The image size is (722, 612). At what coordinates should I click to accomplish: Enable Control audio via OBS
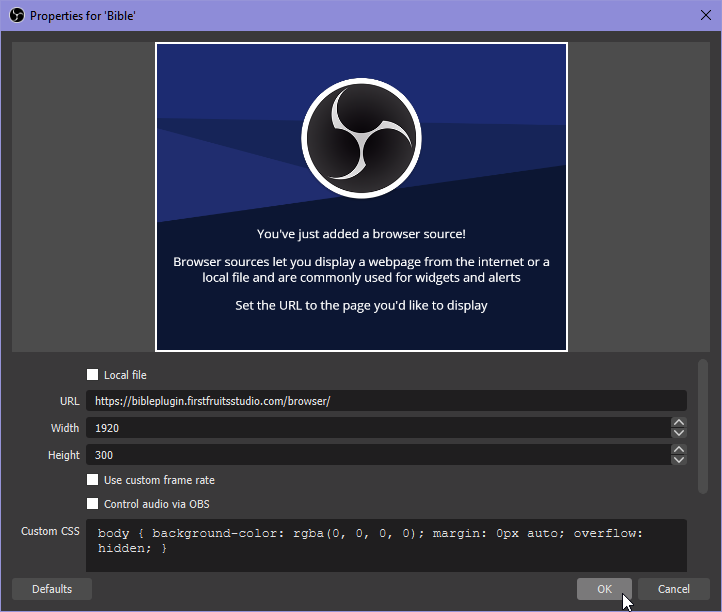93,504
